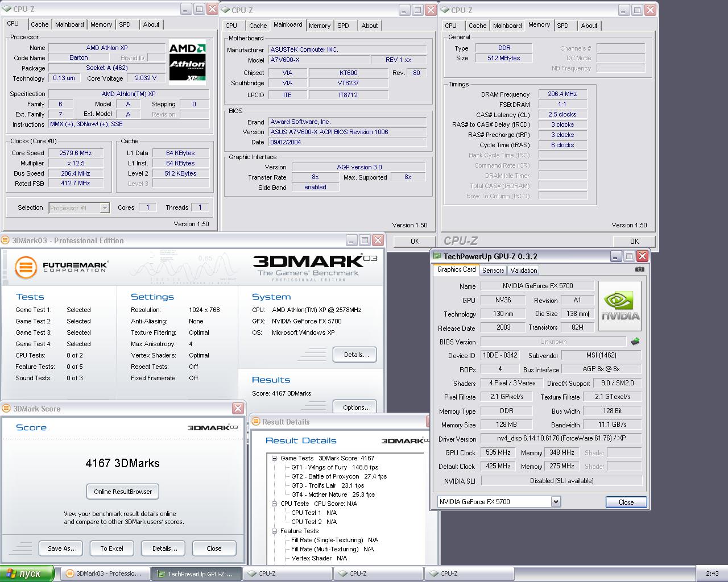This screenshot has height=582, width=728.
Task: Click the Core Voltage 2.032 V value
Action: pos(146,78)
